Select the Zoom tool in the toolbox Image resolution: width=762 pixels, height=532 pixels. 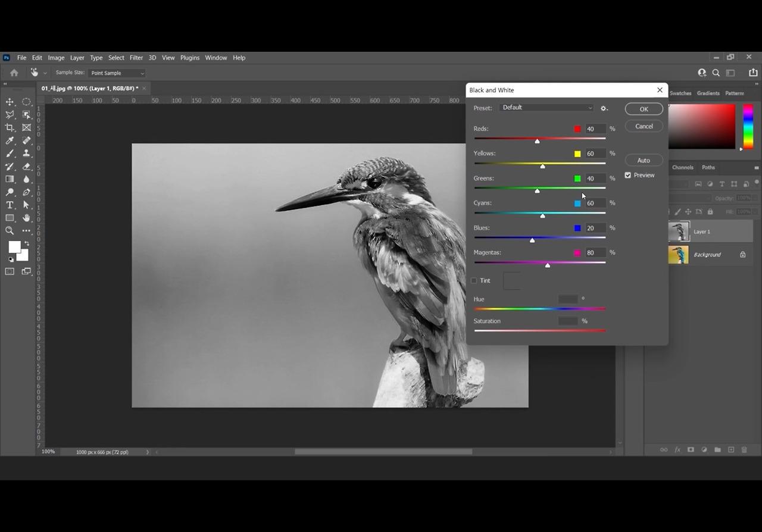10,231
